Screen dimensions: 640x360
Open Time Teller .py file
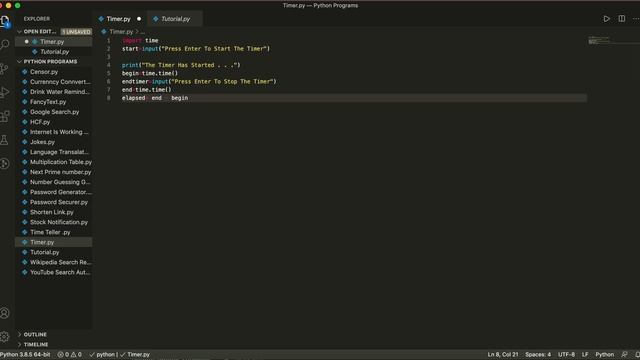(53, 232)
